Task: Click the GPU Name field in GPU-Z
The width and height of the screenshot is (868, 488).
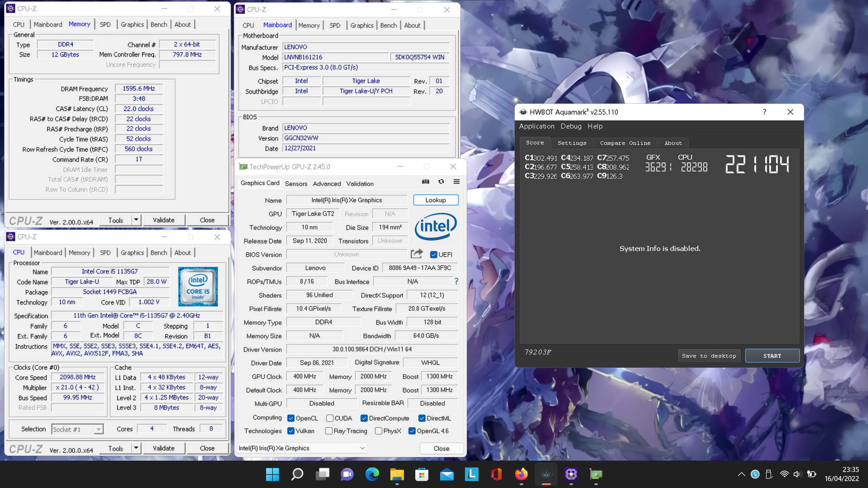Action: pos(347,200)
